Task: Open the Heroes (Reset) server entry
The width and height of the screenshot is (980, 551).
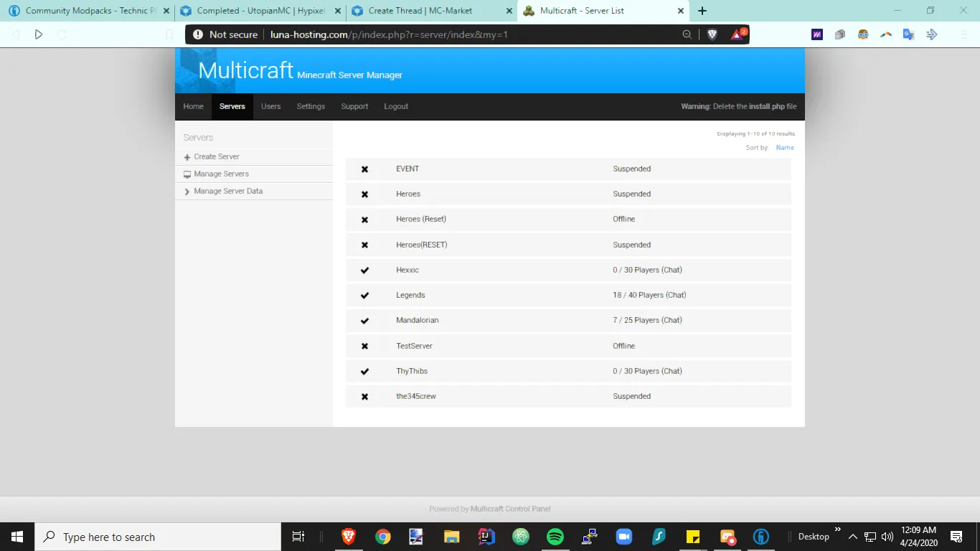Action: click(x=421, y=219)
